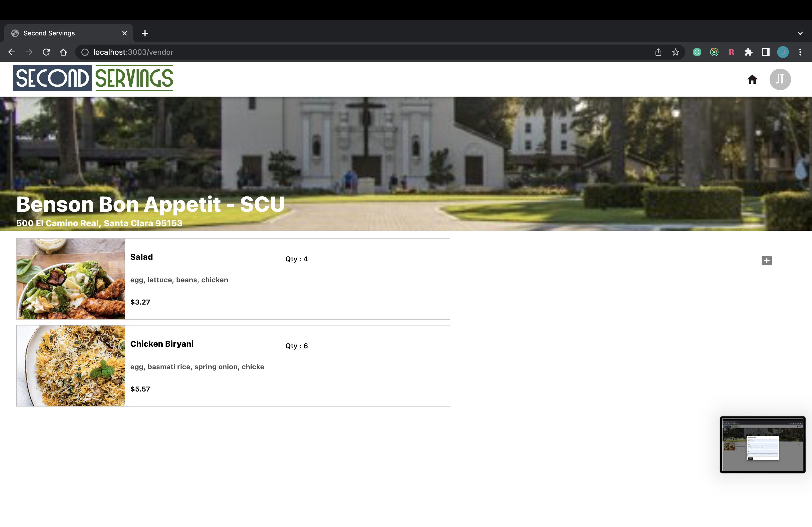Screen dimensions: 812x527
Task: Open a new tab with plus button
Action: click(x=145, y=33)
